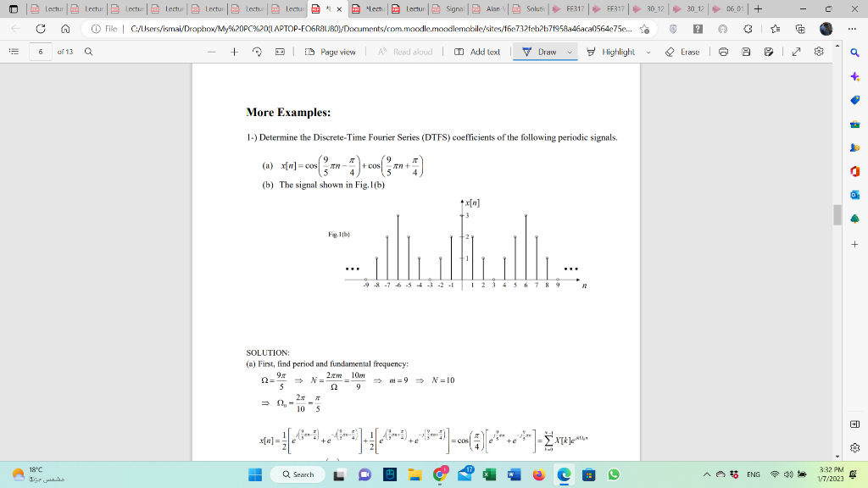Open the browser Extensions puzzle icon
The height and width of the screenshot is (488, 868).
[x=748, y=29]
